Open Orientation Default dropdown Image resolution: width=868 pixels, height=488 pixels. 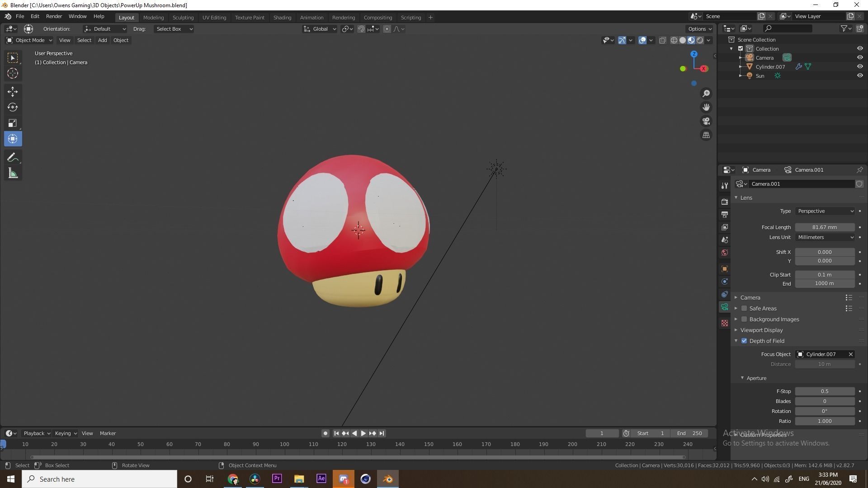pyautogui.click(x=105, y=29)
